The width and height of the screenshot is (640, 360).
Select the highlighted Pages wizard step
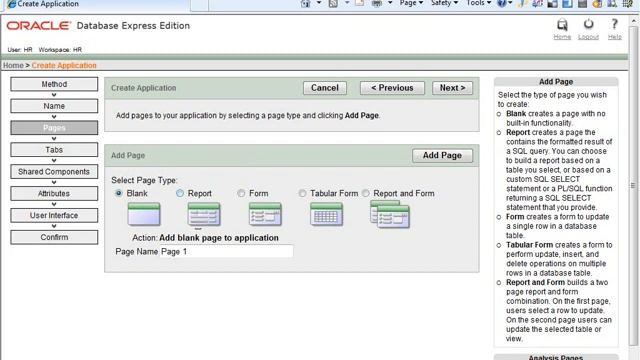[54, 128]
